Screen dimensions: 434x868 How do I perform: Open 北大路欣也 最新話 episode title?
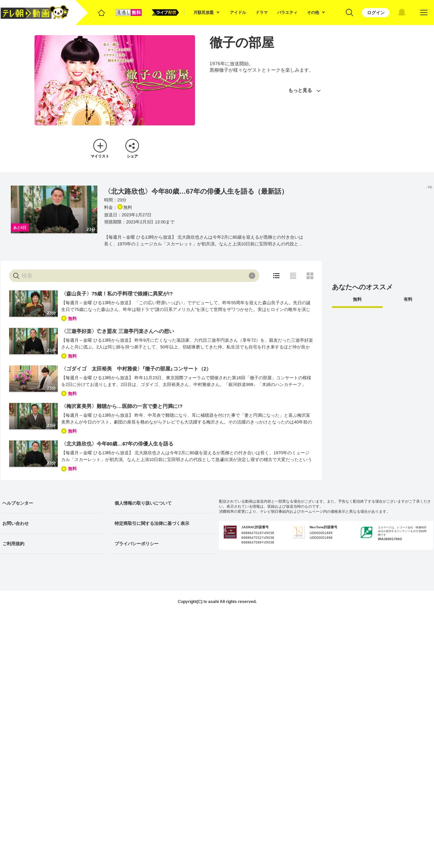tap(196, 191)
